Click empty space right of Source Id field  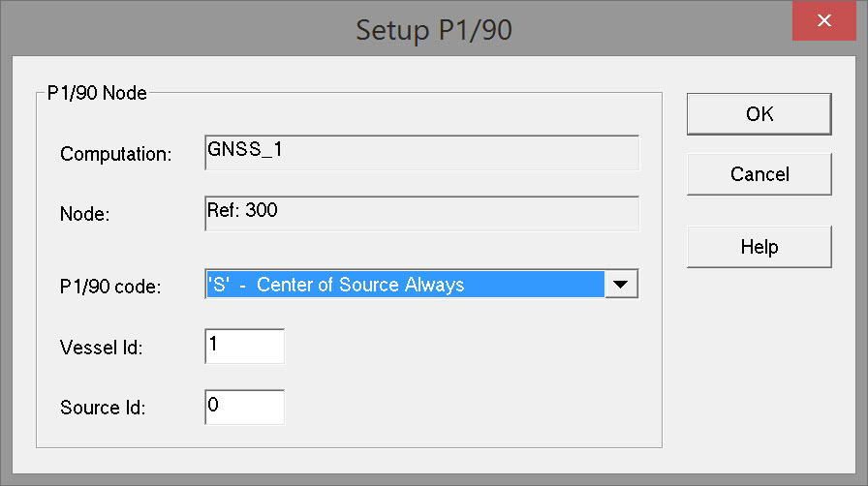click(465, 407)
